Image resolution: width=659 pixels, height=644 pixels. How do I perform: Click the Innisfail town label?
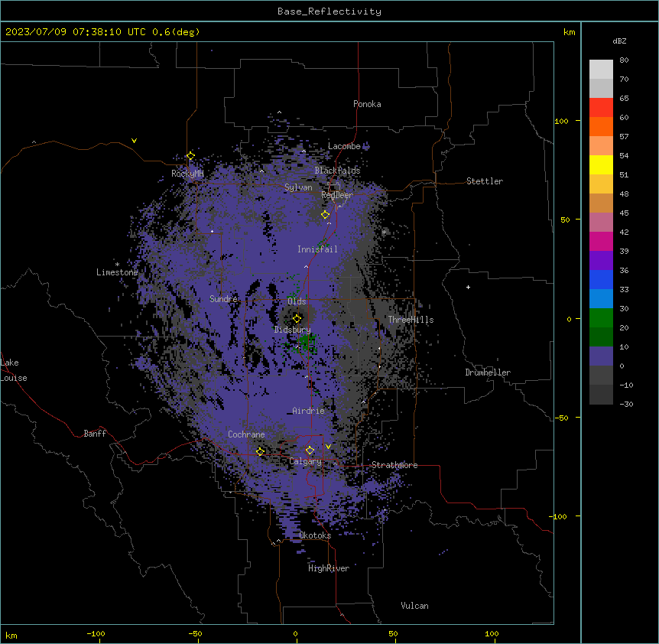point(317,249)
